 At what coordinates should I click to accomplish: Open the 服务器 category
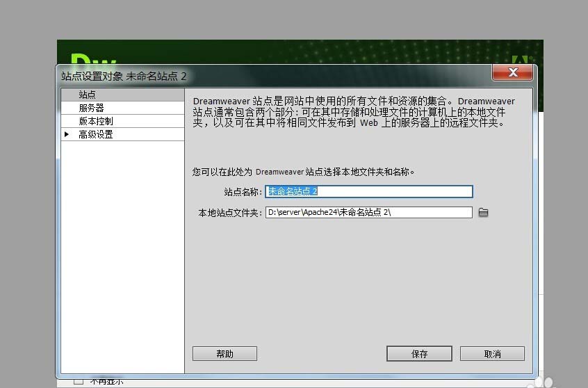click(x=122, y=108)
